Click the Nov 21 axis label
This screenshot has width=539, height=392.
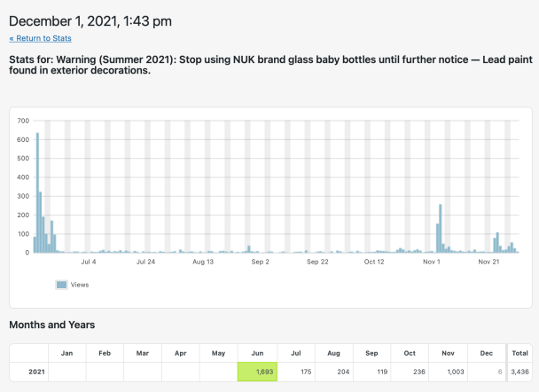488,262
